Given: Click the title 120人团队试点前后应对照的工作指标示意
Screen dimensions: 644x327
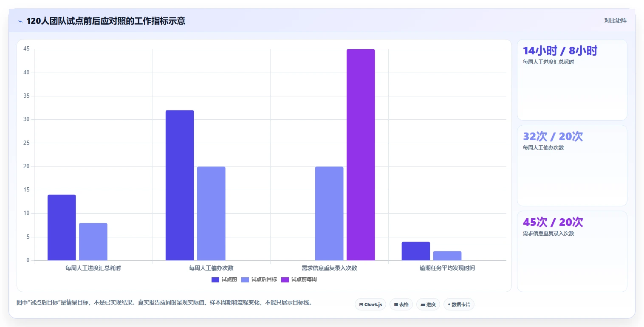Looking at the screenshot, I should point(106,21).
